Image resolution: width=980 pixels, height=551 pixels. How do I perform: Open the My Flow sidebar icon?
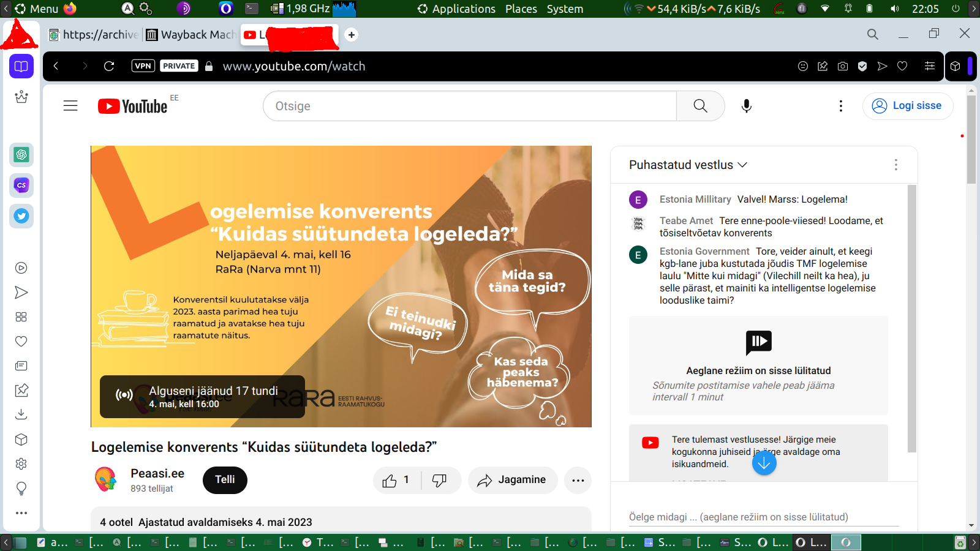(21, 292)
